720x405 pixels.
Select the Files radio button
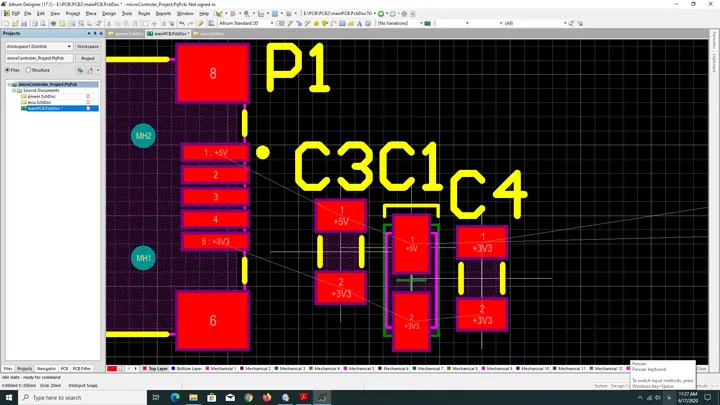(x=12, y=70)
